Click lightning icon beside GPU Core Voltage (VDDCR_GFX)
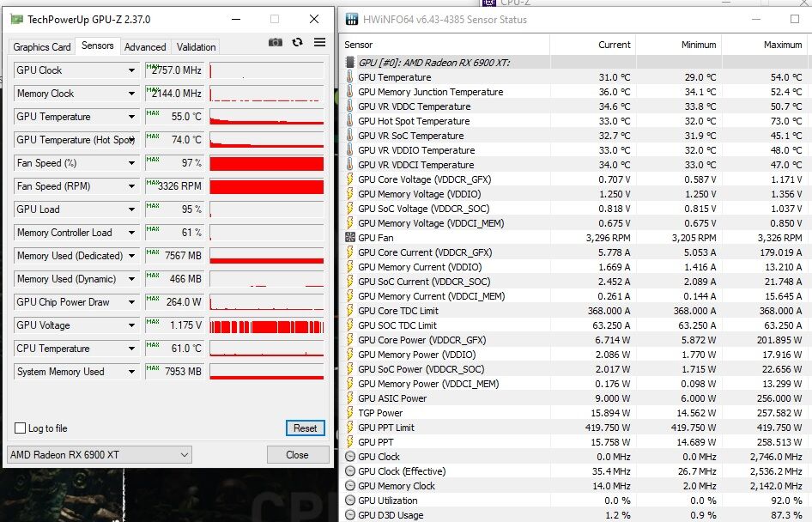This screenshot has width=812, height=522. (350, 179)
